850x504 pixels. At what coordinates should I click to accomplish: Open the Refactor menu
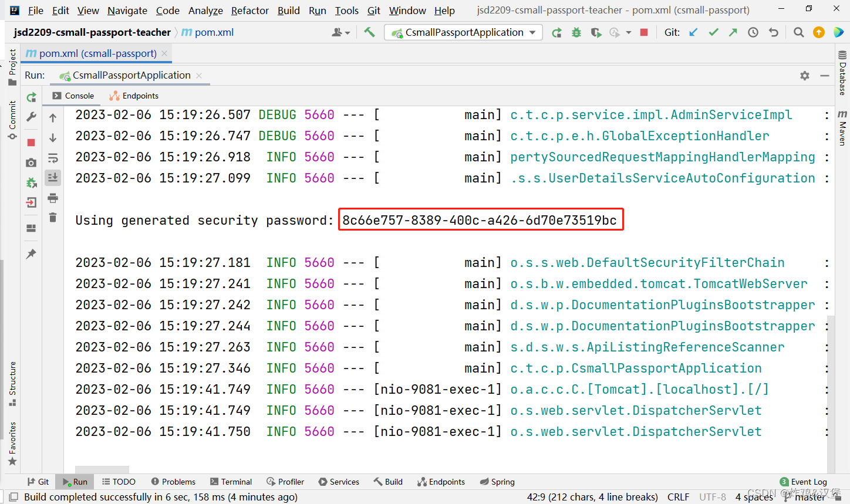pos(249,11)
